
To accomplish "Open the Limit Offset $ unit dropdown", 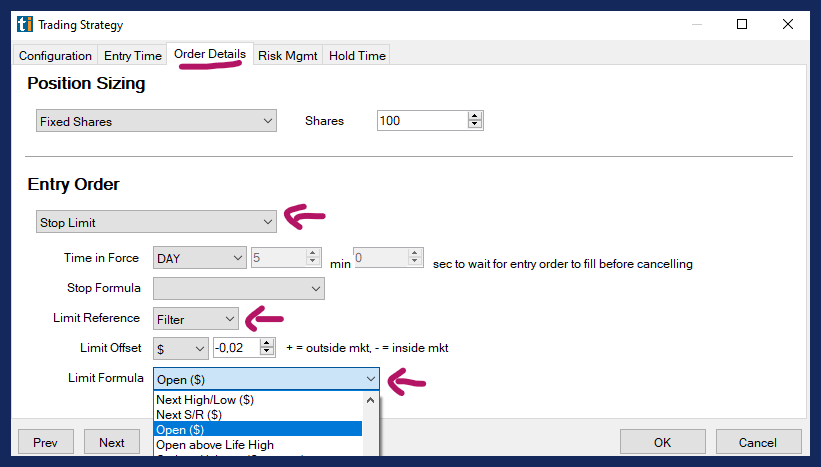I will coord(181,348).
